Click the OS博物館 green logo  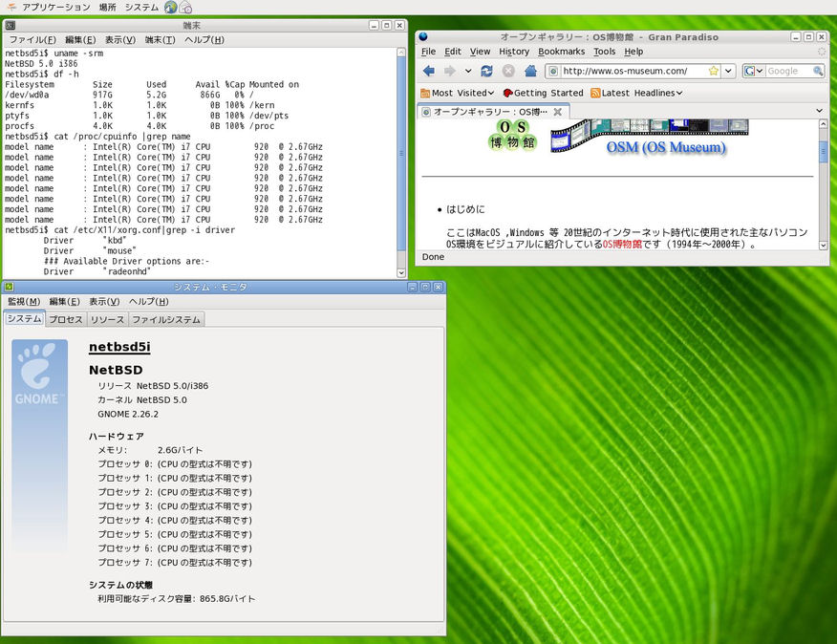click(513, 135)
